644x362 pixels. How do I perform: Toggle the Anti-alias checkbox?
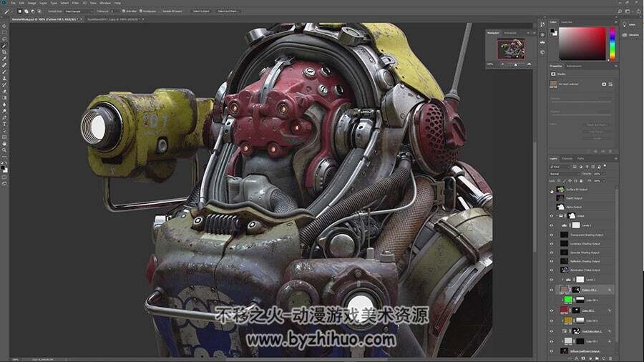point(124,11)
